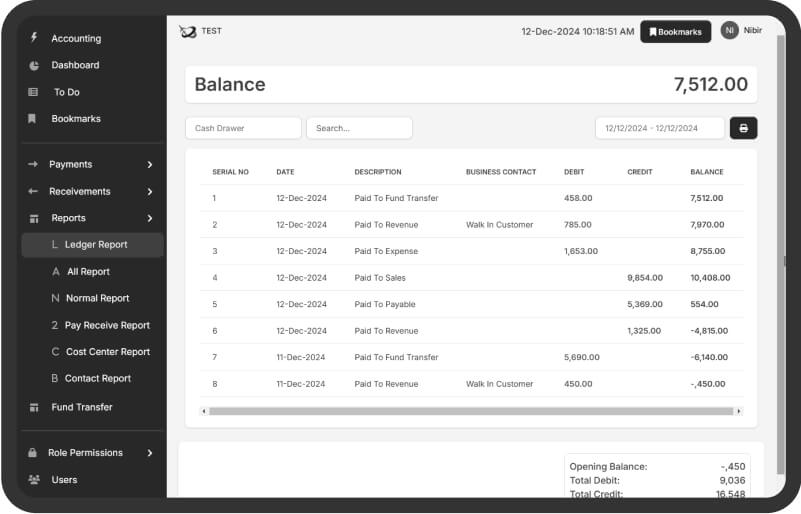Click the Users people icon
This screenshot has width=801, height=514.
33,480
